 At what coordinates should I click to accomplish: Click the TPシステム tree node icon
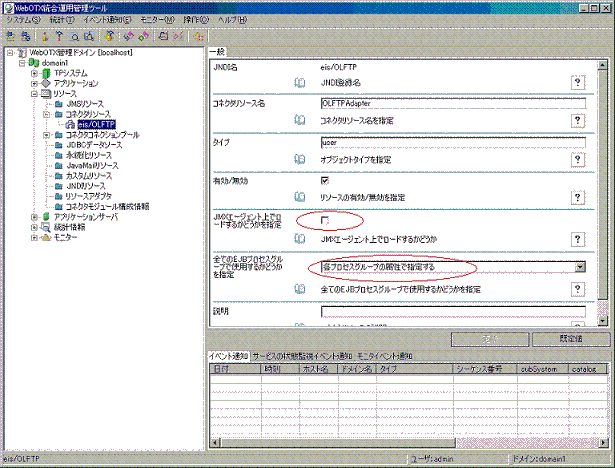tap(45, 73)
